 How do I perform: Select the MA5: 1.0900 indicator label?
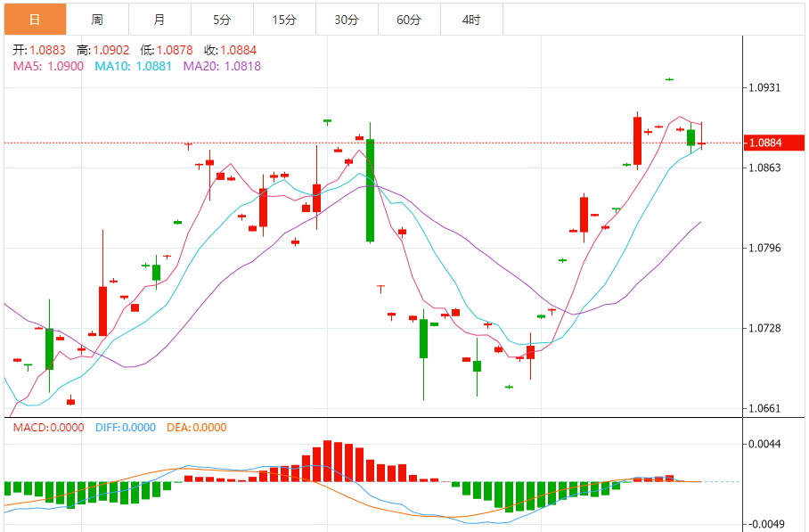tap(48, 66)
